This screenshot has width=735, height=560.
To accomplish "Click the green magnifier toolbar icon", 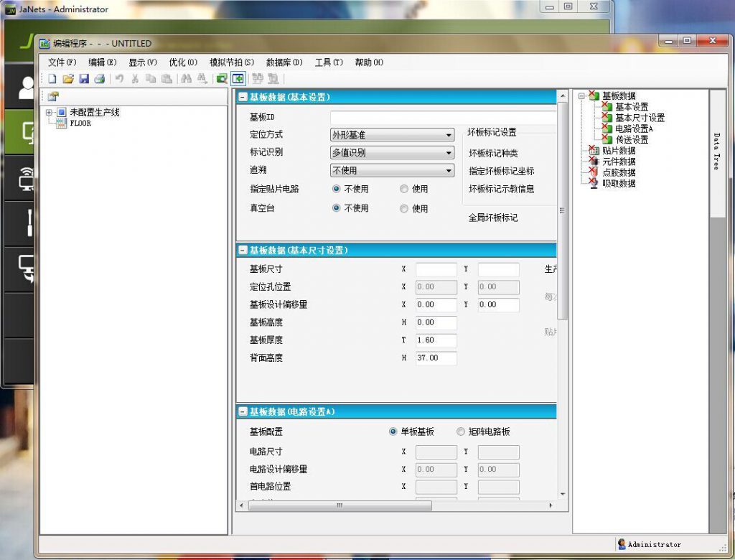I will [222, 79].
